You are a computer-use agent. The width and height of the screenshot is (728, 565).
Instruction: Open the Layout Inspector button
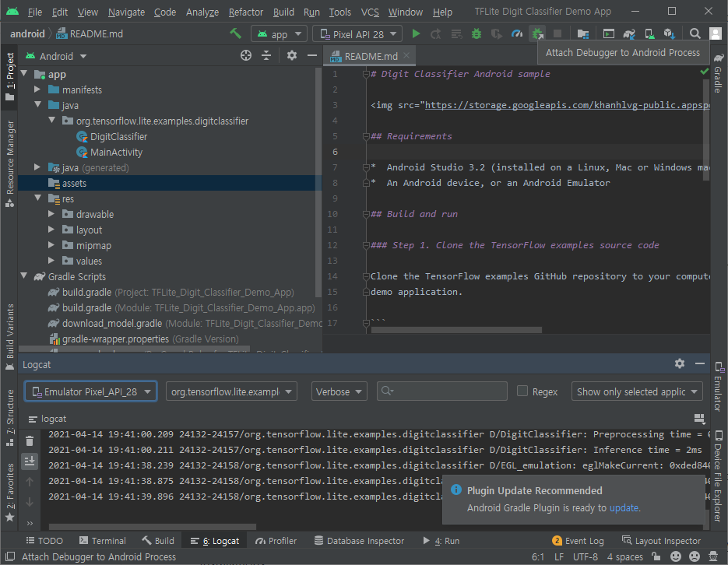(662, 540)
